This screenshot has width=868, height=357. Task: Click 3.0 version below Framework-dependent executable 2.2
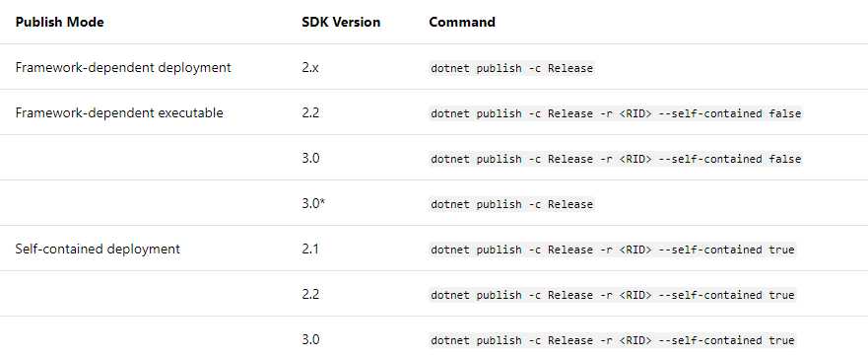coord(310,158)
